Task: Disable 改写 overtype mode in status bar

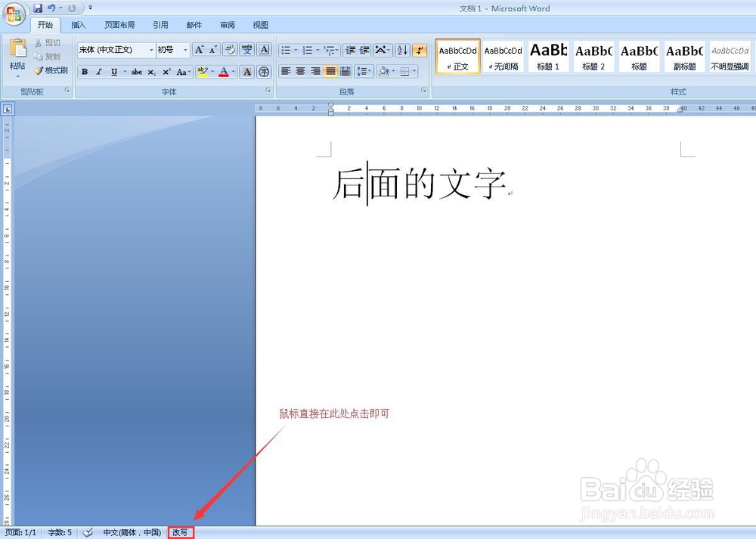Action: (181, 532)
